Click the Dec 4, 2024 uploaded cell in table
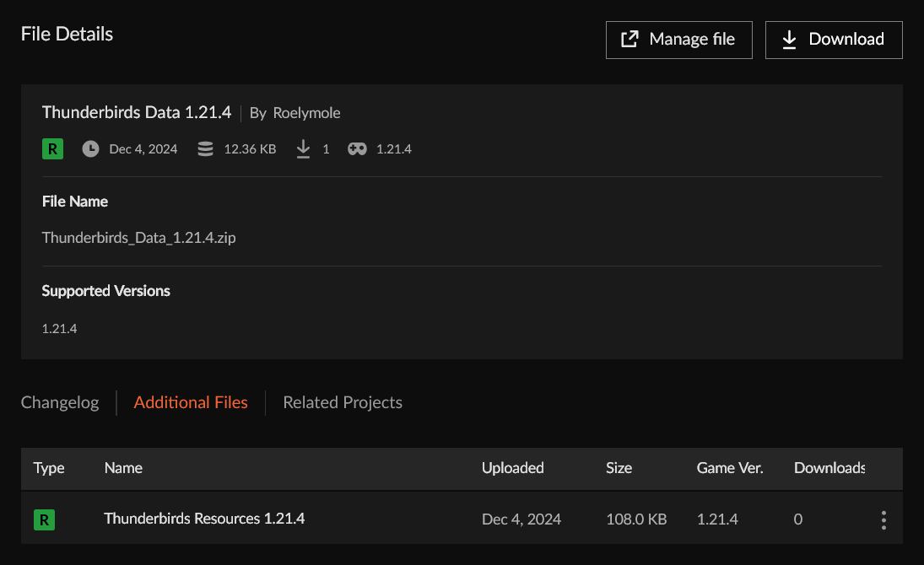The height and width of the screenshot is (565, 924). 521,519
